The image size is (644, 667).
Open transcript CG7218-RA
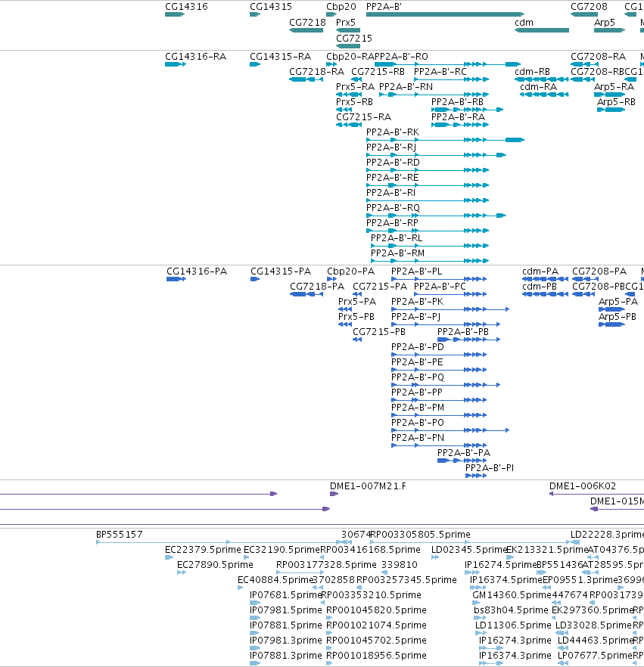(x=316, y=71)
